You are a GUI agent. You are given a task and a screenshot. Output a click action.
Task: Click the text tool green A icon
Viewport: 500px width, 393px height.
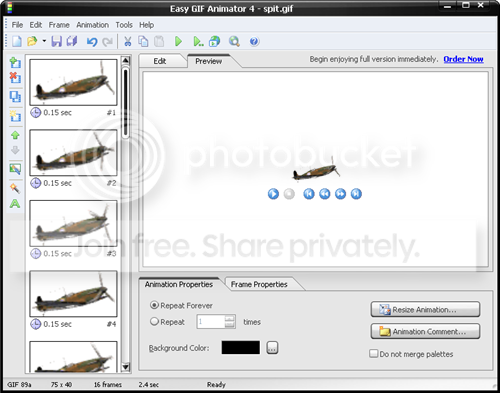15,203
